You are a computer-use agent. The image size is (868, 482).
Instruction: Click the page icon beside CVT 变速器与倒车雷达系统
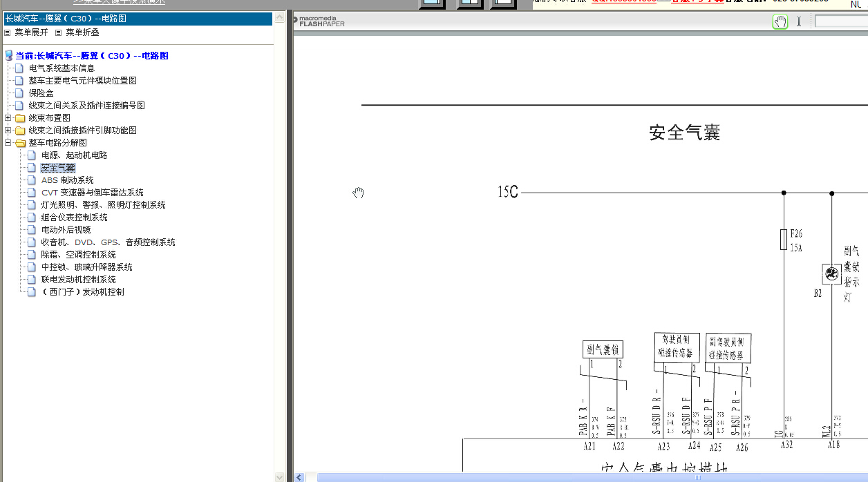pos(30,193)
